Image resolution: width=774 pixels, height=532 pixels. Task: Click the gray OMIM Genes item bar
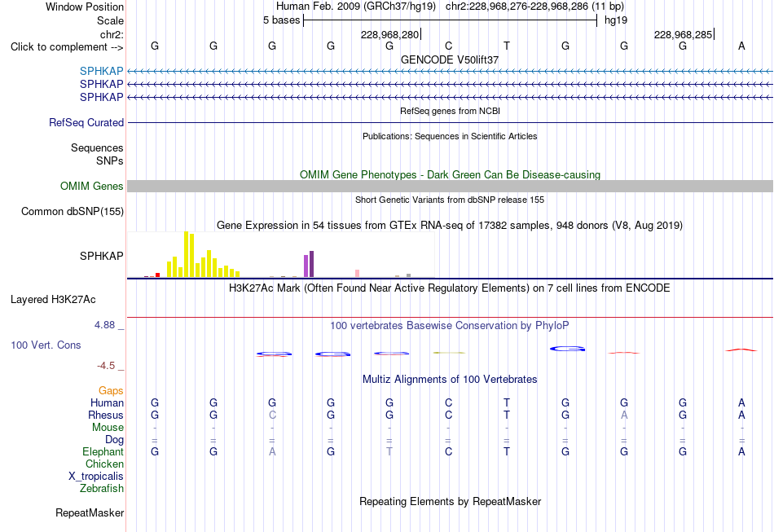tap(450, 186)
